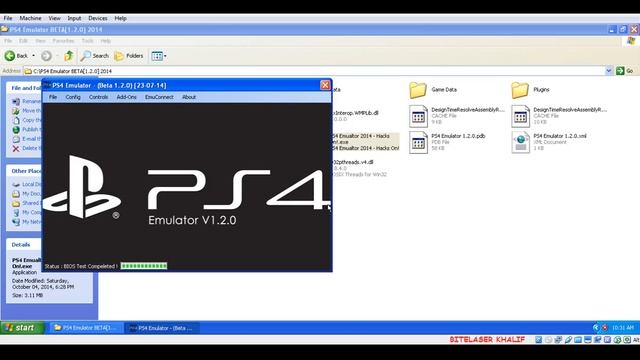Open the VirtualBox Help menu
This screenshot has width=640, height=360.
(120, 18)
